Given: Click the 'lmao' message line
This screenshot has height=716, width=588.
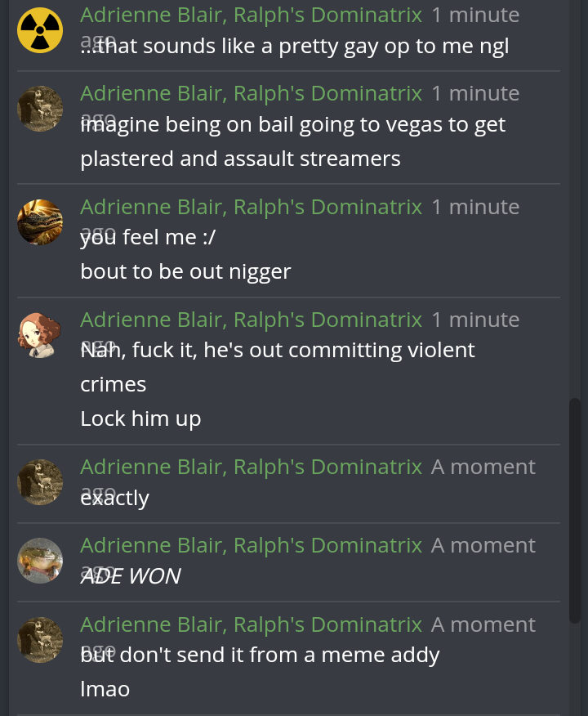Looking at the screenshot, I should pyautogui.click(x=105, y=689).
